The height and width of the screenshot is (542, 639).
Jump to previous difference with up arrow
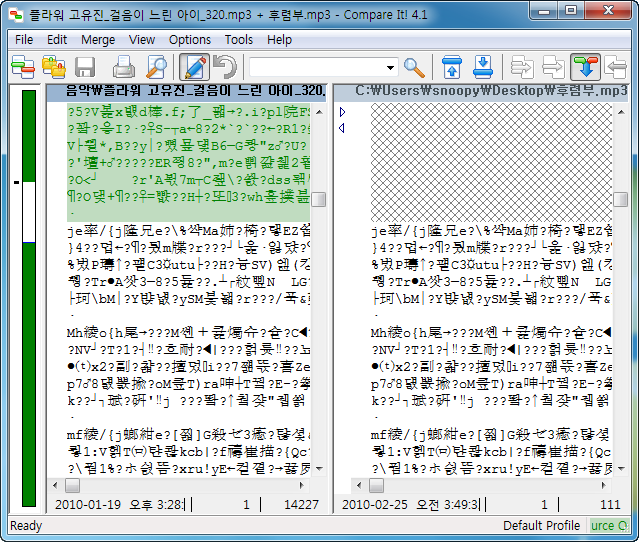pos(452,68)
